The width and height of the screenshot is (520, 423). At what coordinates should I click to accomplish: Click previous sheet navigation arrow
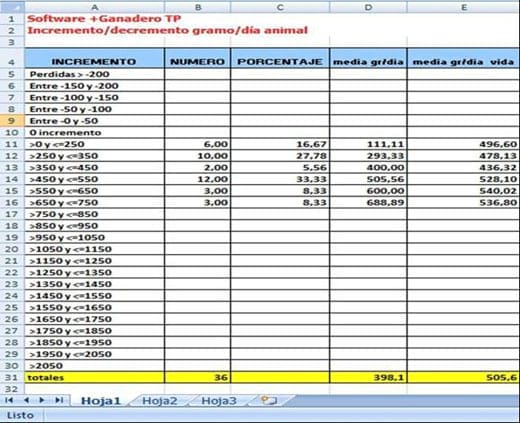(x=26, y=400)
